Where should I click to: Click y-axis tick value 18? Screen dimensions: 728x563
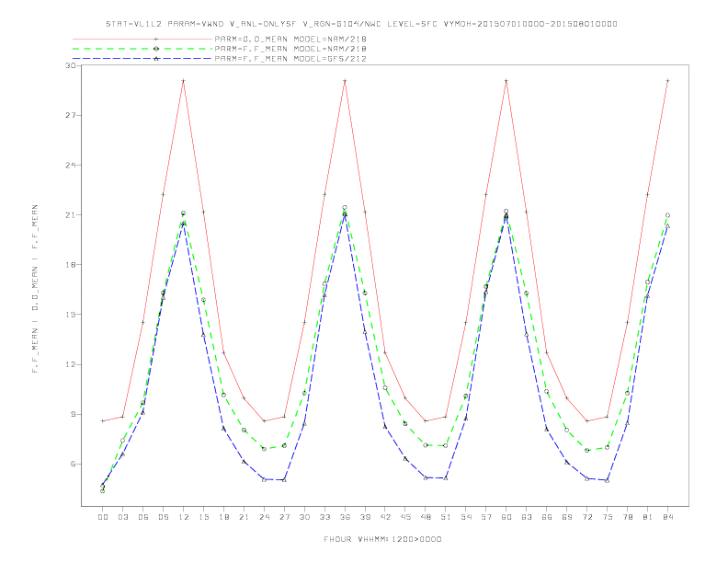point(71,265)
